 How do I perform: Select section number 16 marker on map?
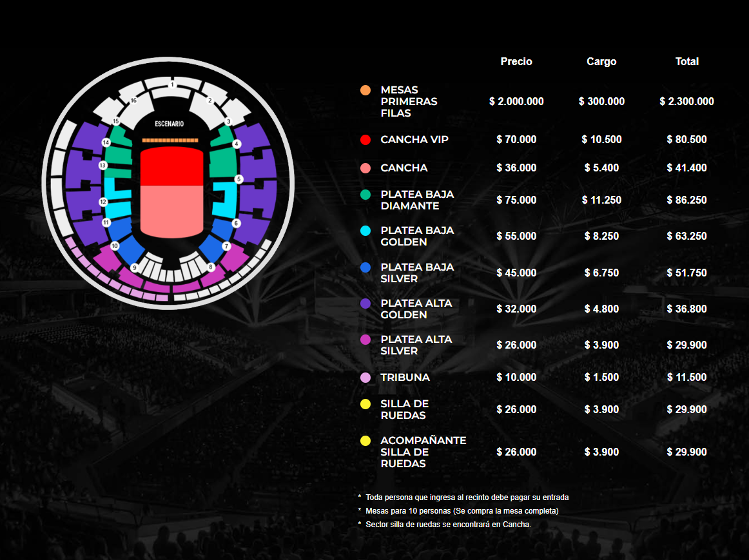click(x=133, y=101)
